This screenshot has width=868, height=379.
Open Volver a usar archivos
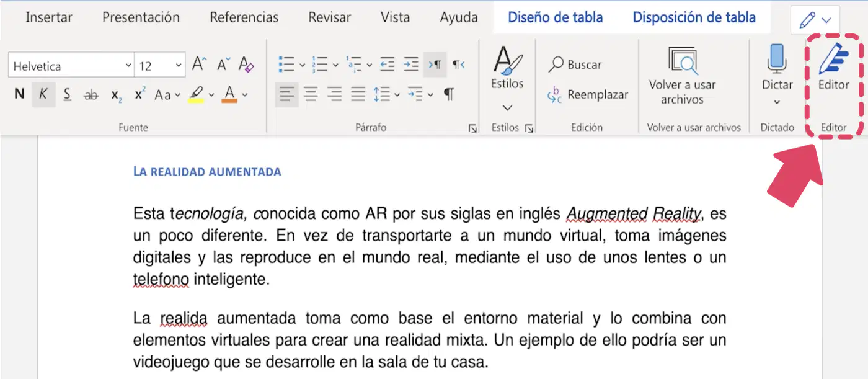[682, 76]
